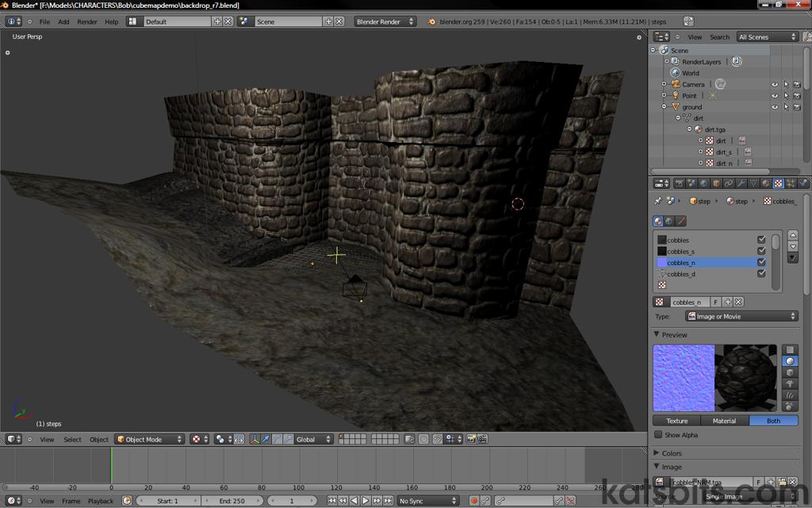Expand the Colors panel
Viewport: 812px width, 508px height.
tap(671, 453)
